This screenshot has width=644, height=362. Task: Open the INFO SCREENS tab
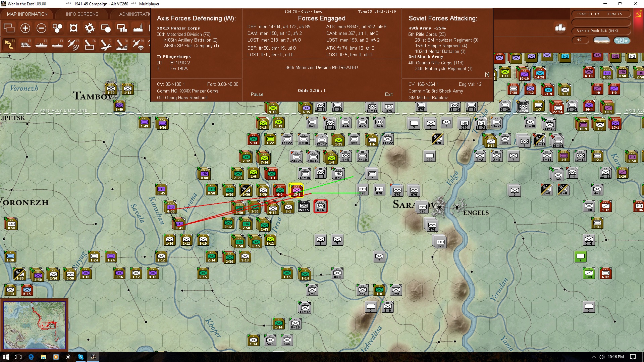(x=82, y=14)
